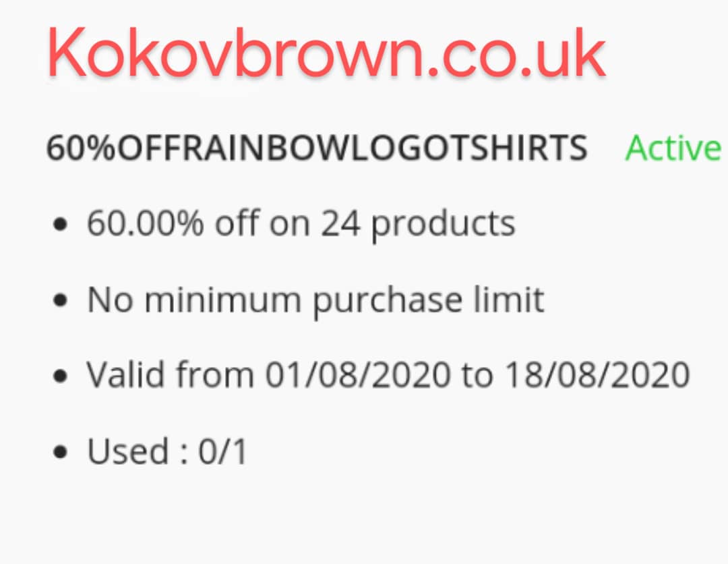
Task: Click the word No in second bullet
Action: [110, 300]
